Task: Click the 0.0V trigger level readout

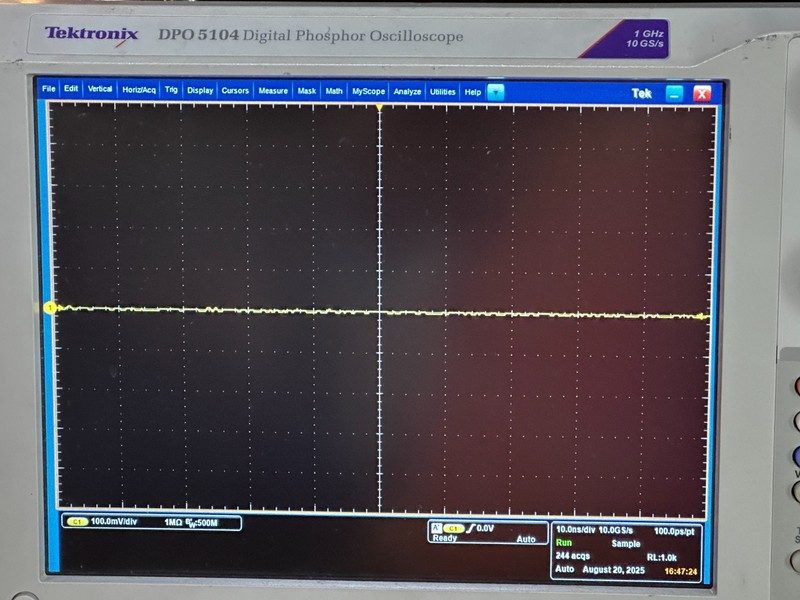Action: 485,529
